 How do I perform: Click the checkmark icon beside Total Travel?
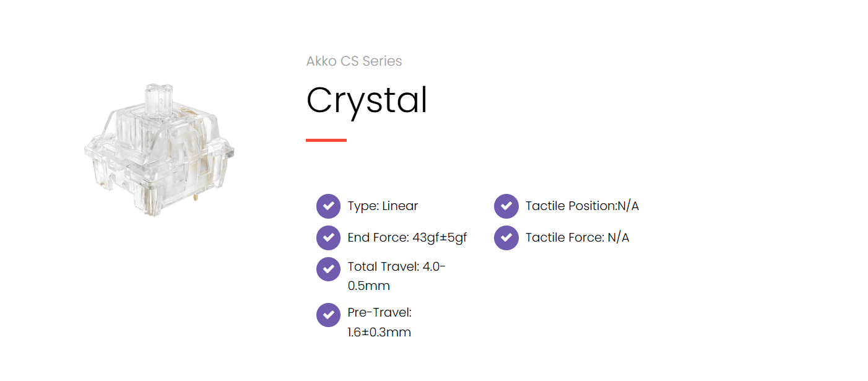[328, 269]
